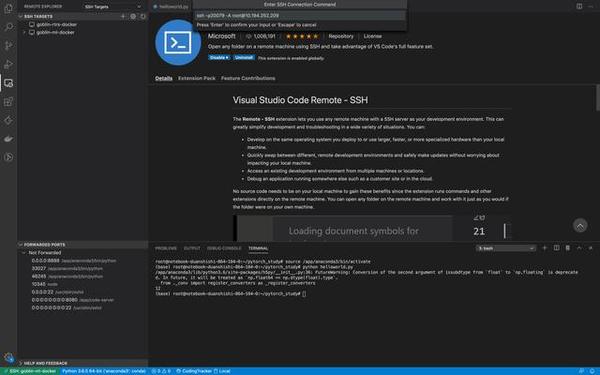Image resolution: width=600 pixels, height=375 pixels.
Task: Click the scroll-to-top circular arrow button
Action: click(580, 225)
